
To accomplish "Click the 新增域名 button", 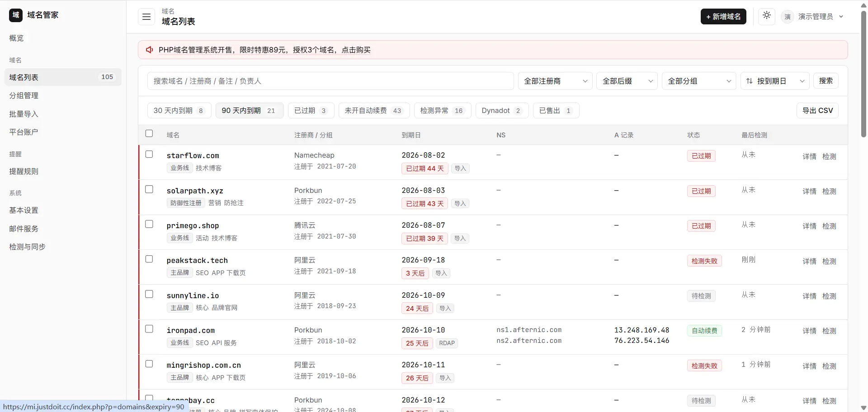I will (x=723, y=17).
